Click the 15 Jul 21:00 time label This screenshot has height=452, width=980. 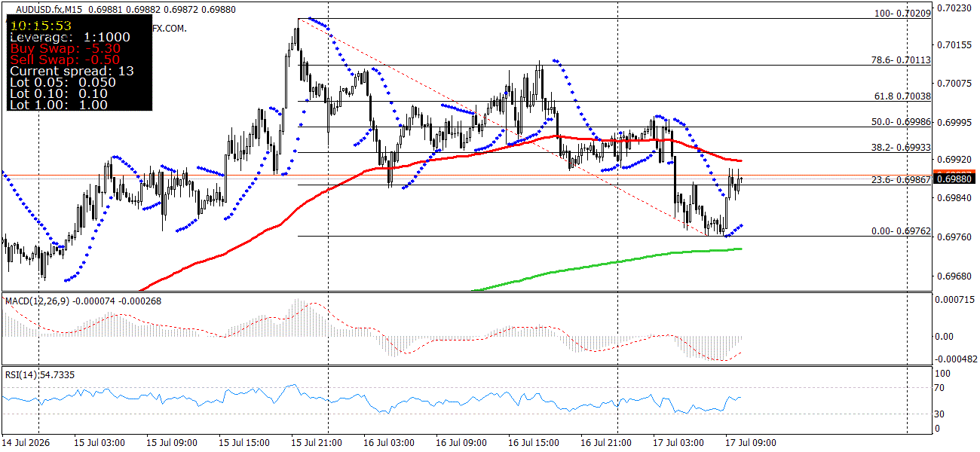tap(318, 443)
